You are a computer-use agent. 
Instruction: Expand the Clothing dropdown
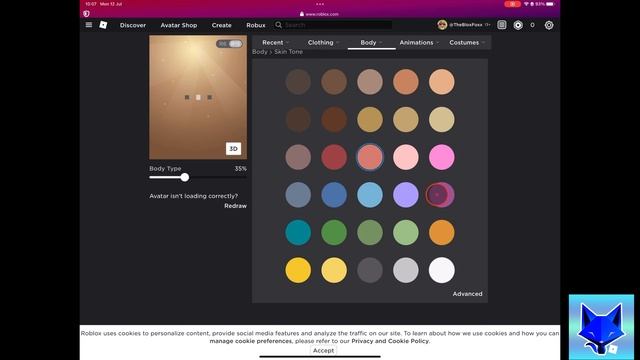tap(324, 42)
